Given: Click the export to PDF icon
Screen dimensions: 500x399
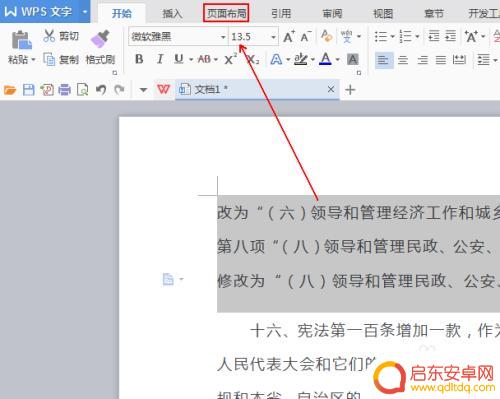Looking at the screenshot, I should click(x=47, y=90).
